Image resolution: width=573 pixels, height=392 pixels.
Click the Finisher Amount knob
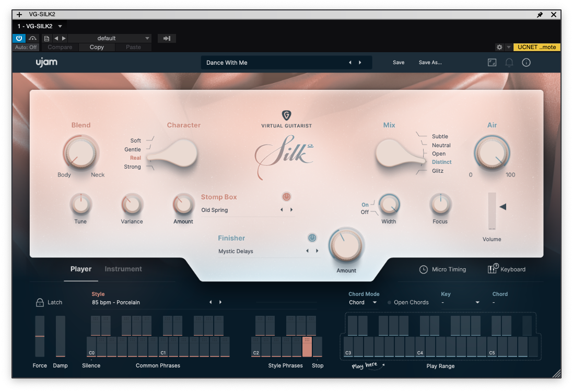(346, 245)
